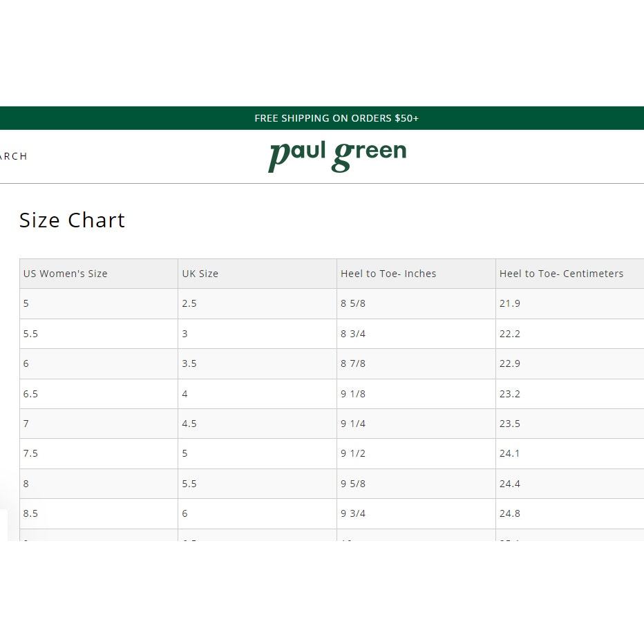644x644 pixels.
Task: Select the UK size 2.5 cell
Action: point(257,303)
